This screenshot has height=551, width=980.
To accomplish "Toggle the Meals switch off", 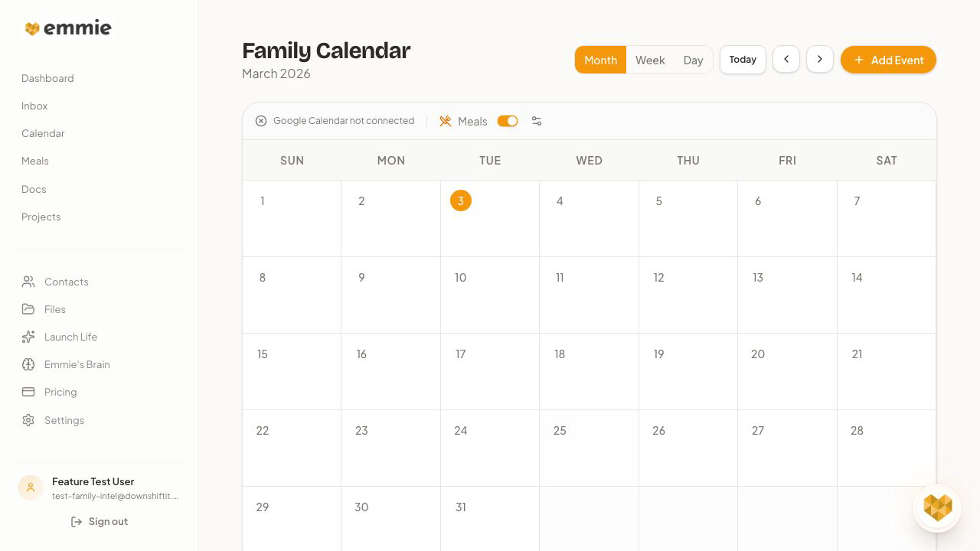I will 508,121.
